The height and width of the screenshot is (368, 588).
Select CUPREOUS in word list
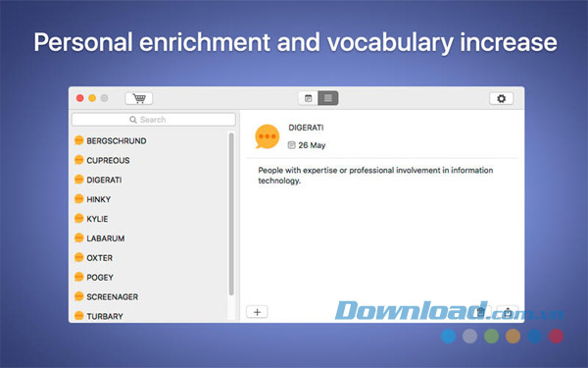pos(108,160)
